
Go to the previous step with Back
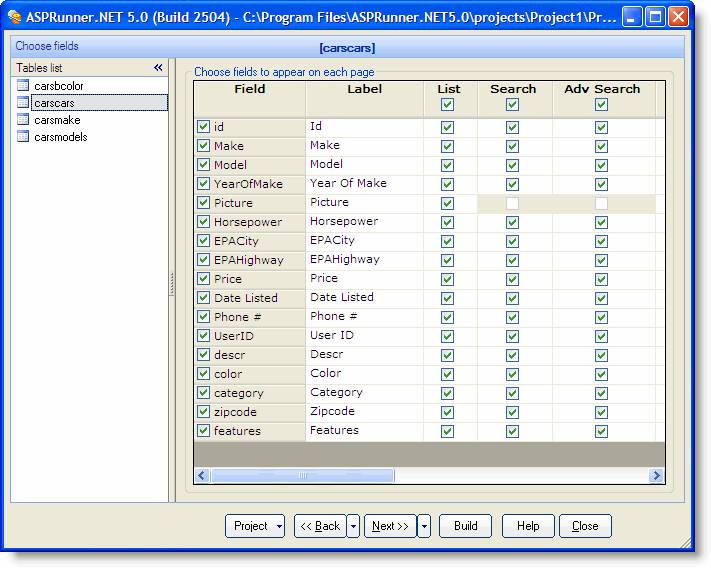point(320,526)
